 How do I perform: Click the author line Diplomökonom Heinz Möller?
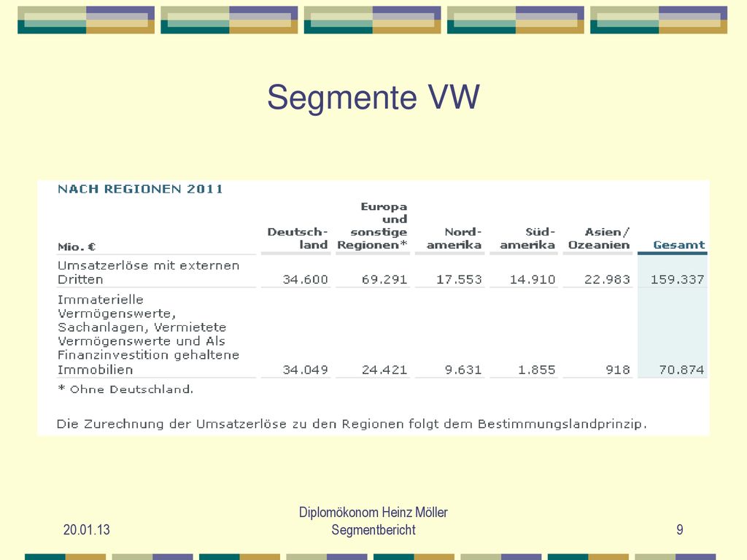click(373, 513)
